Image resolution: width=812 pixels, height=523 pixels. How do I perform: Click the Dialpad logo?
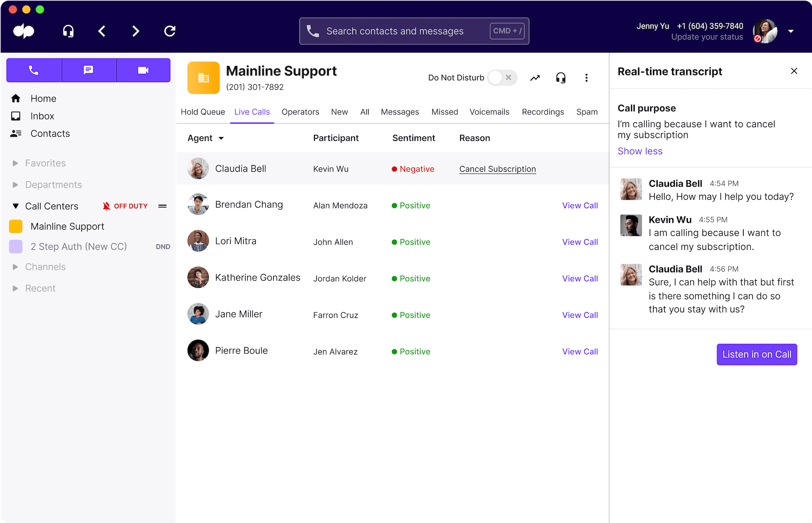[x=24, y=31]
